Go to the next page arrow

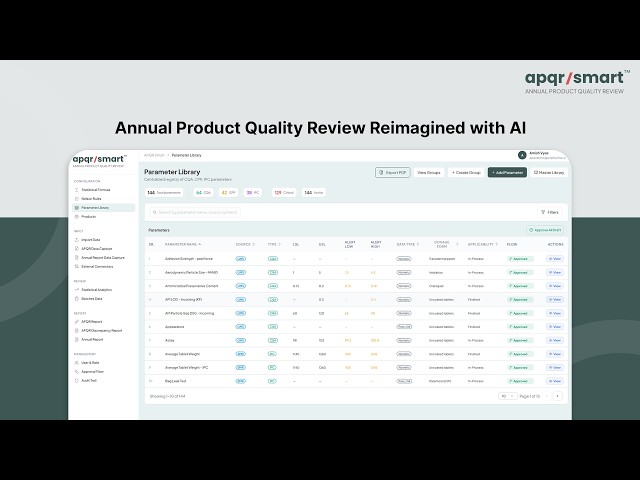pyautogui.click(x=558, y=396)
